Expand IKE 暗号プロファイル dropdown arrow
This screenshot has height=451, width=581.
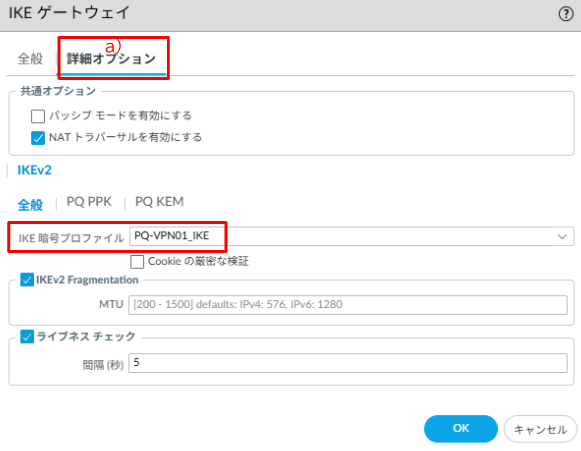click(x=562, y=236)
